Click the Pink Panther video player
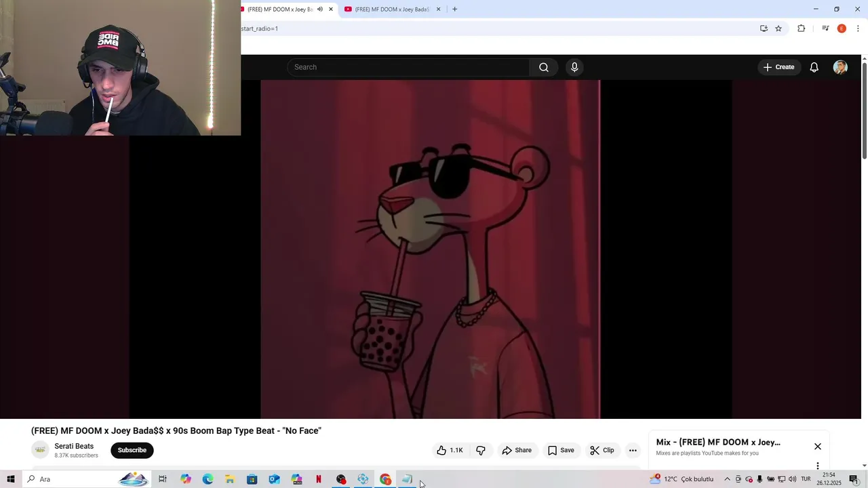Image resolution: width=868 pixels, height=488 pixels. 431,249
